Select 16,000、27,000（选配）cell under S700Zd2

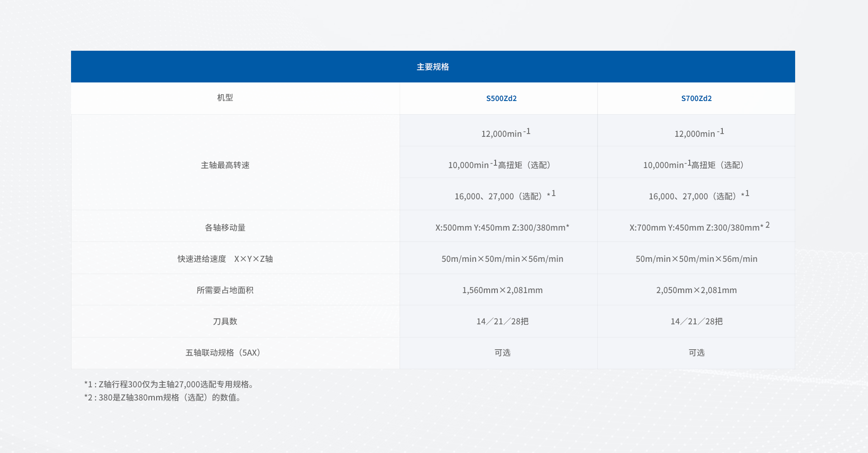pyautogui.click(x=696, y=194)
